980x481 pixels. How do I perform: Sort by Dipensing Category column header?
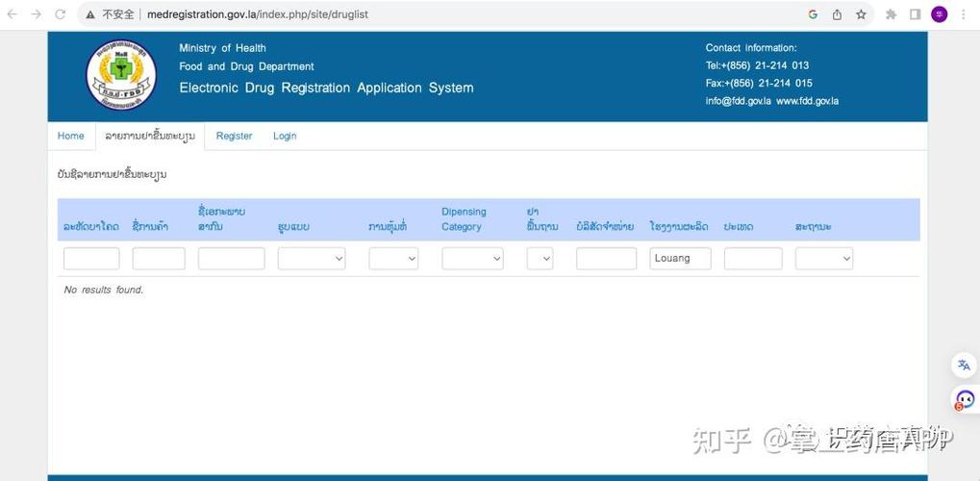(464, 219)
